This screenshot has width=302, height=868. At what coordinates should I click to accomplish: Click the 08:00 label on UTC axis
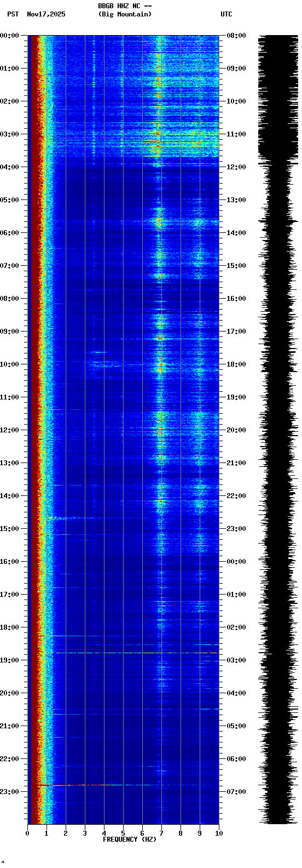(236, 36)
